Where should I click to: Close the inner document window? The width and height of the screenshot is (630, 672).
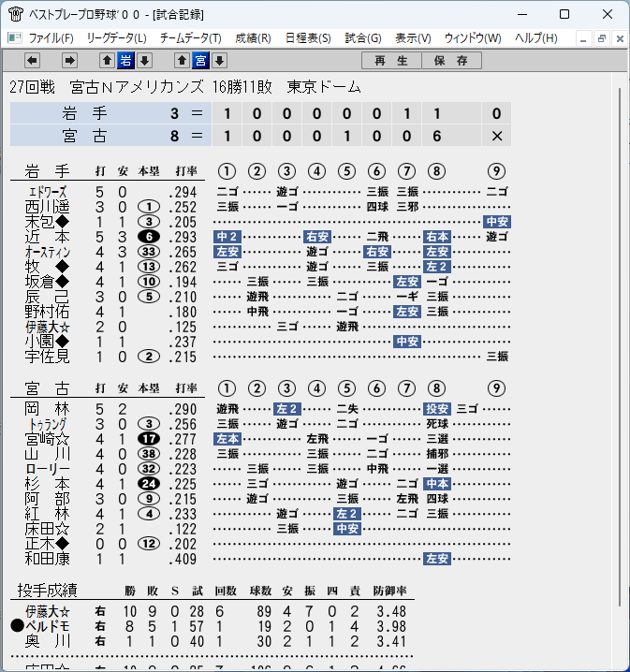[x=620, y=38]
